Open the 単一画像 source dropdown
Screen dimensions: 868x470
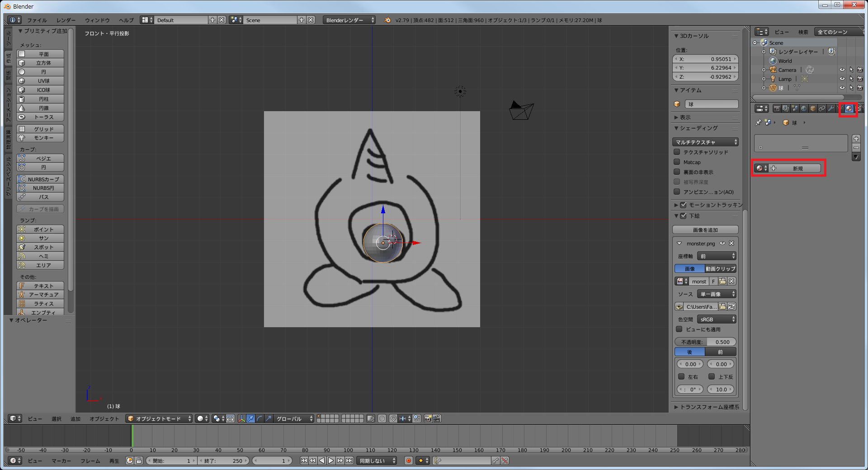point(717,294)
